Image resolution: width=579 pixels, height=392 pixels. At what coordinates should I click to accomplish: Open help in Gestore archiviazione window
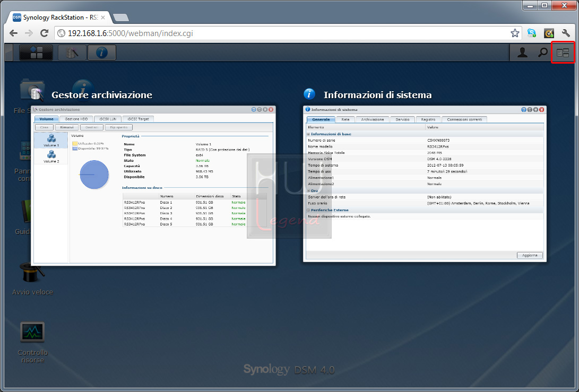[x=254, y=110]
